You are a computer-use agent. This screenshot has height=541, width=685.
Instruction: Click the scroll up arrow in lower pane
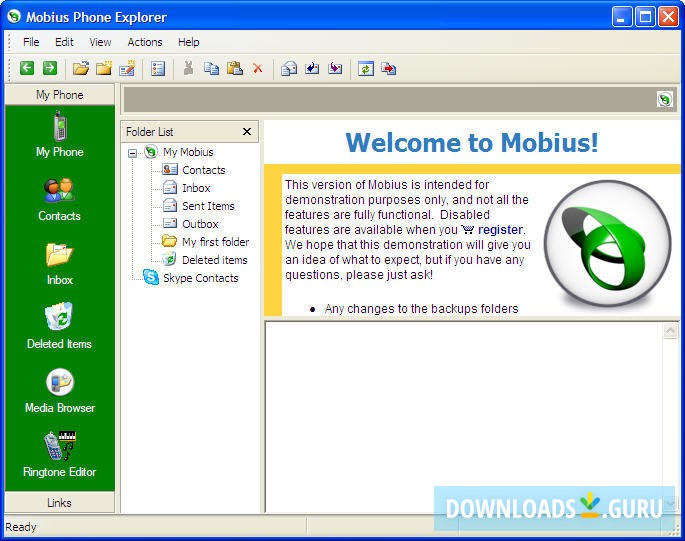click(x=670, y=331)
